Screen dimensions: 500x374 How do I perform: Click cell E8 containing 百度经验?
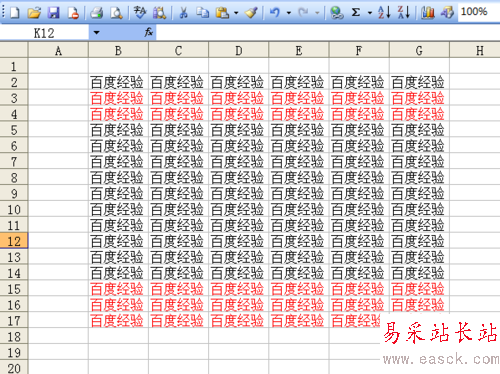299,177
